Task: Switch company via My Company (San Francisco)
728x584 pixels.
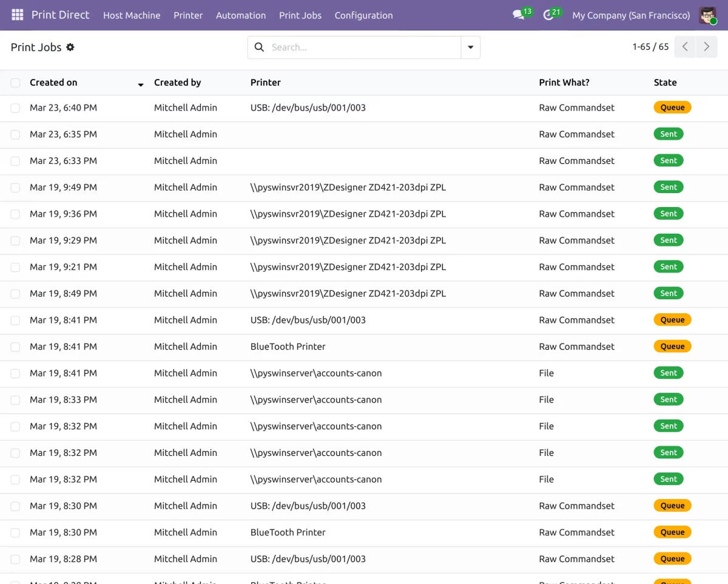Action: 631,15
